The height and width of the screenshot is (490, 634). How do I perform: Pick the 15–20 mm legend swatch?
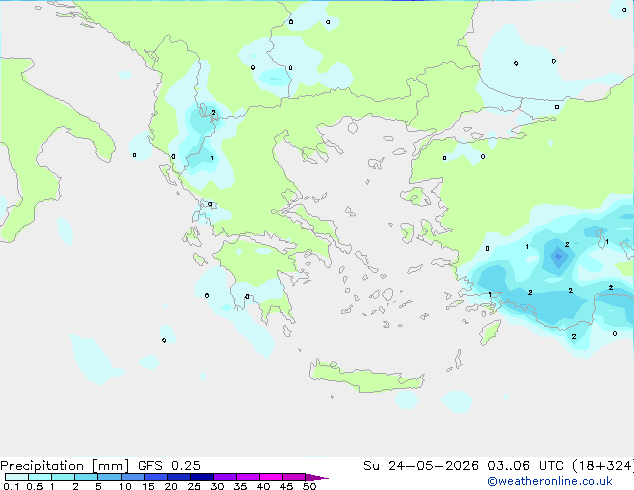(x=156, y=477)
